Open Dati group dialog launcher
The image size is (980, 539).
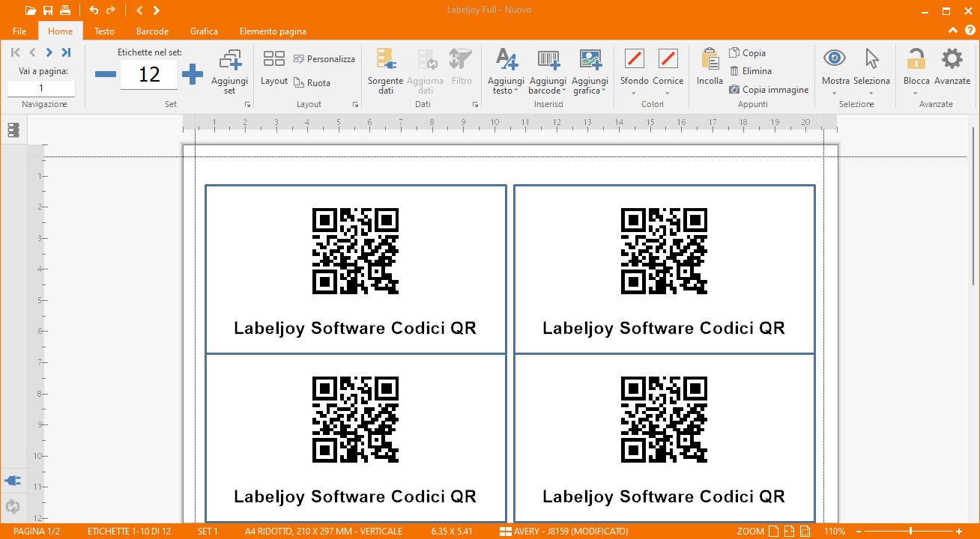(x=475, y=105)
